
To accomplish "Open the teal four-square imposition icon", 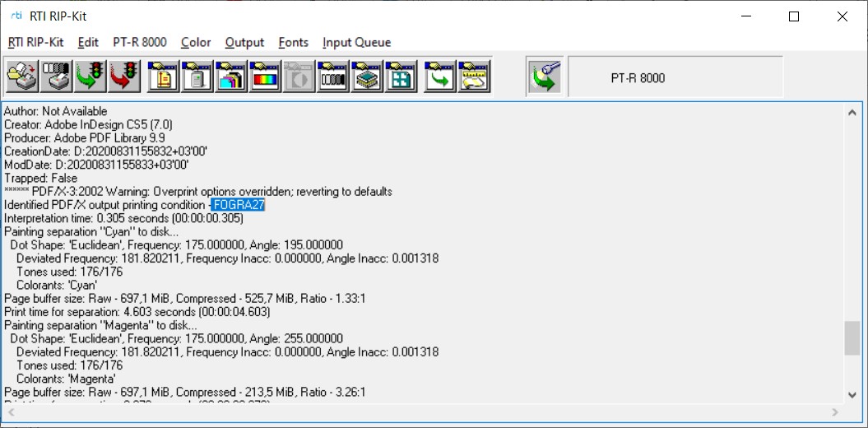I will tap(400, 77).
